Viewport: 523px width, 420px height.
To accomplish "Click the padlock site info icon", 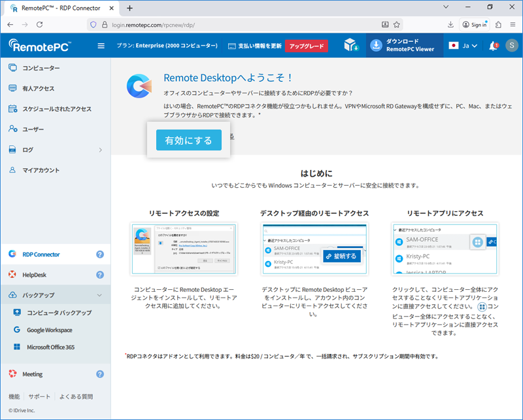I will tap(105, 25).
